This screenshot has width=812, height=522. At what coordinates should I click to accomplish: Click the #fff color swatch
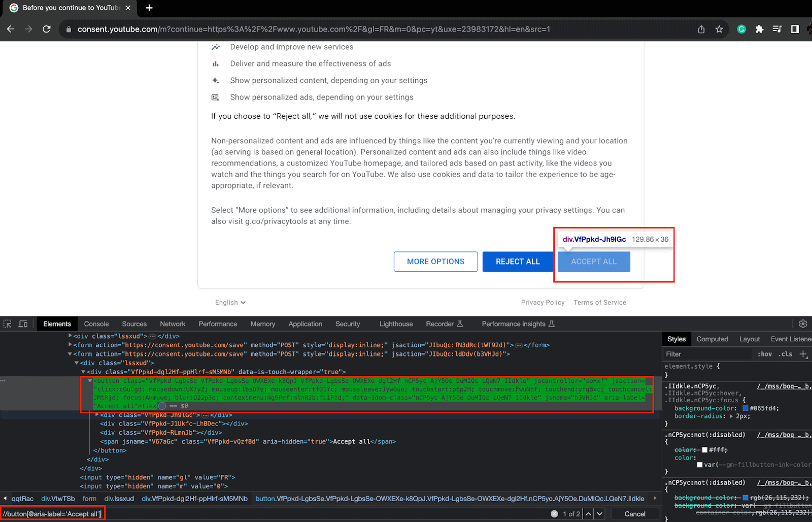704,450
